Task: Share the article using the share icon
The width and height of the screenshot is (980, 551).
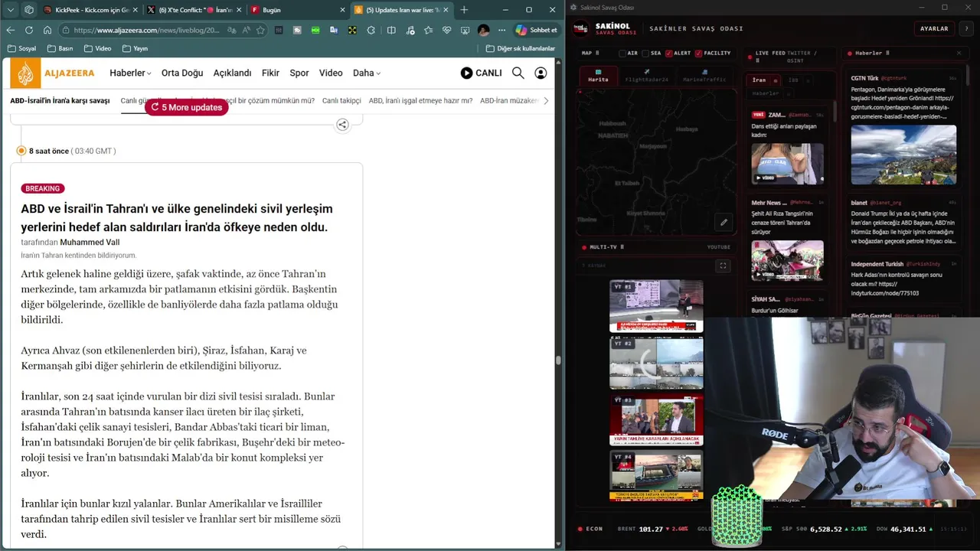Action: [342, 125]
